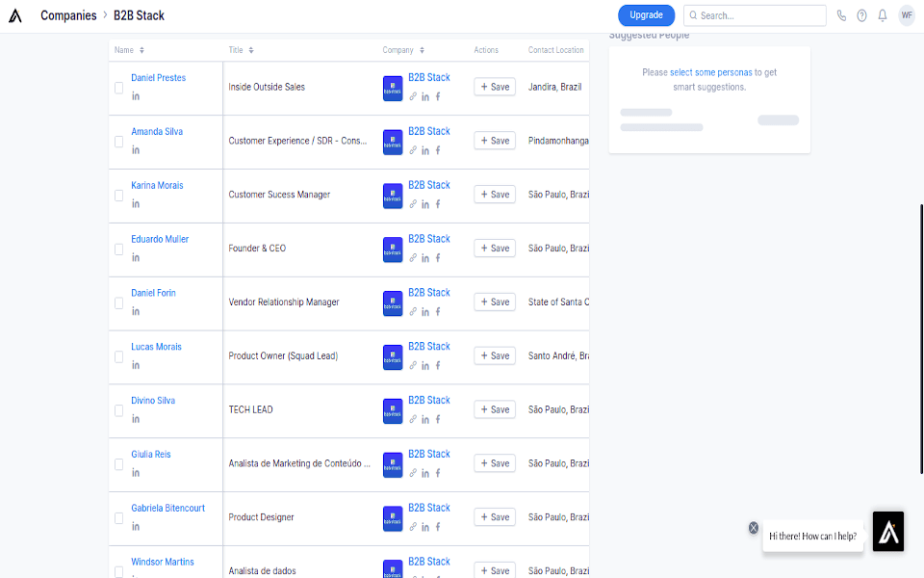The width and height of the screenshot is (924, 578).
Task: Click the B2B Stack breadcrumb
Action: [x=139, y=15]
